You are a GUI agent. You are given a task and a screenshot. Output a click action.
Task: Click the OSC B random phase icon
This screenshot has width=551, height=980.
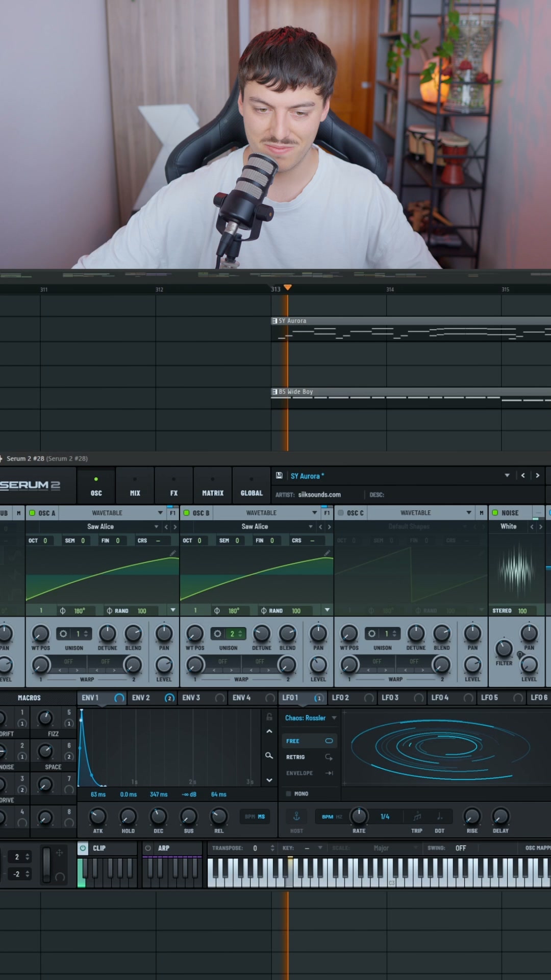click(264, 611)
